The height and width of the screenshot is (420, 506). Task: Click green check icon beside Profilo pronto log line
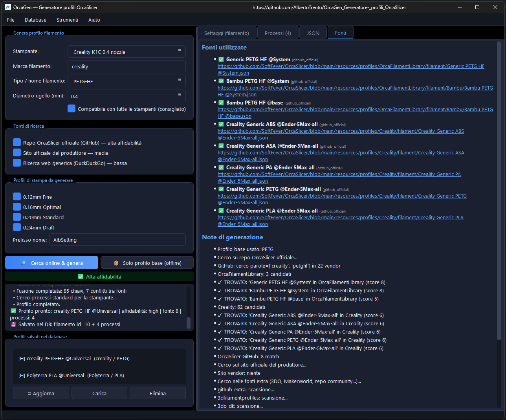[x=13, y=311]
